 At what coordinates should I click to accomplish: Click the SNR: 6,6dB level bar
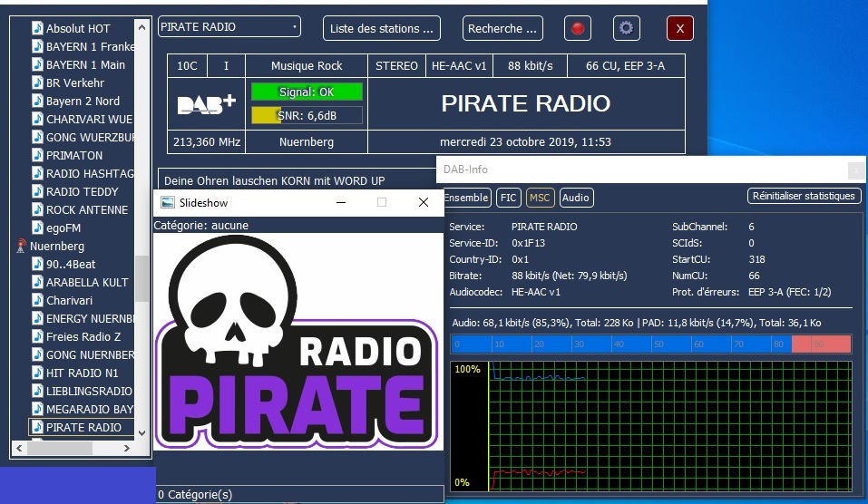click(x=307, y=115)
